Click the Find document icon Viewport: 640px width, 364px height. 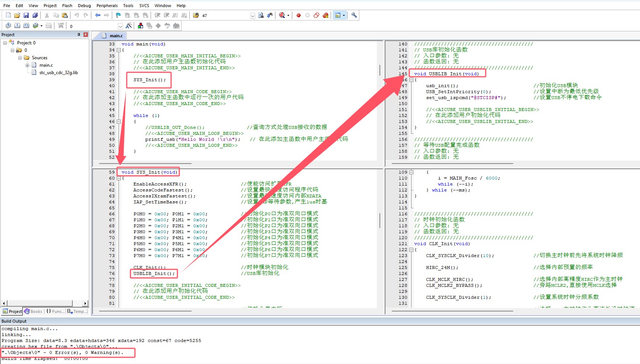tap(261, 15)
